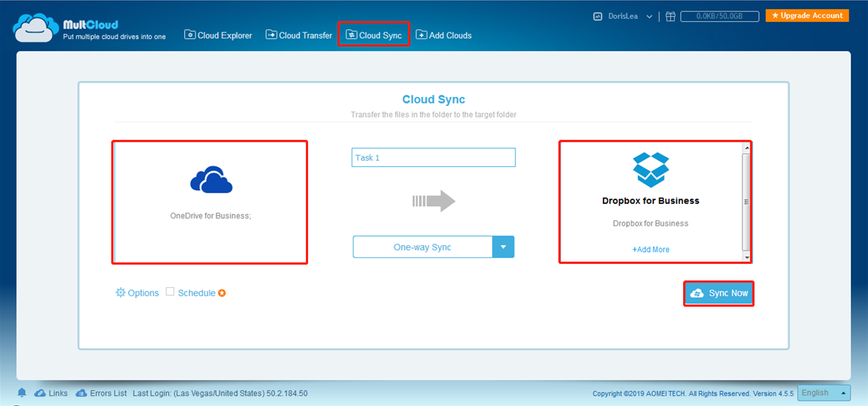The width and height of the screenshot is (868, 406).
Task: Click the bold Dropbox for Business heading
Action: [x=651, y=201]
